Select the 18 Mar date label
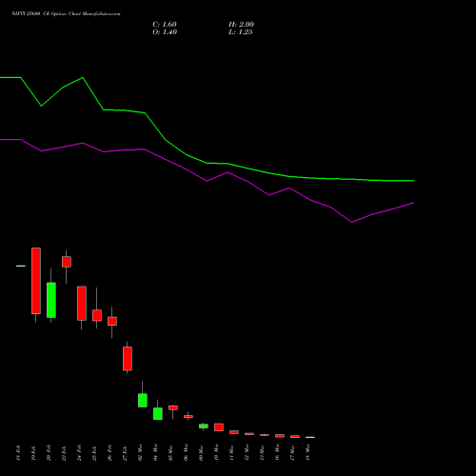The width and height of the screenshot is (476, 476). click(x=307, y=453)
